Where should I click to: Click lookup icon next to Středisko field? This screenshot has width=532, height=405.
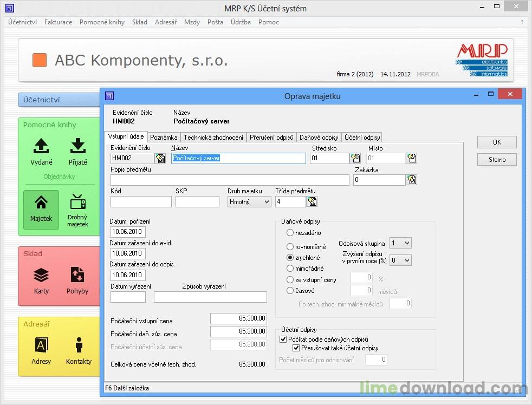355,158
